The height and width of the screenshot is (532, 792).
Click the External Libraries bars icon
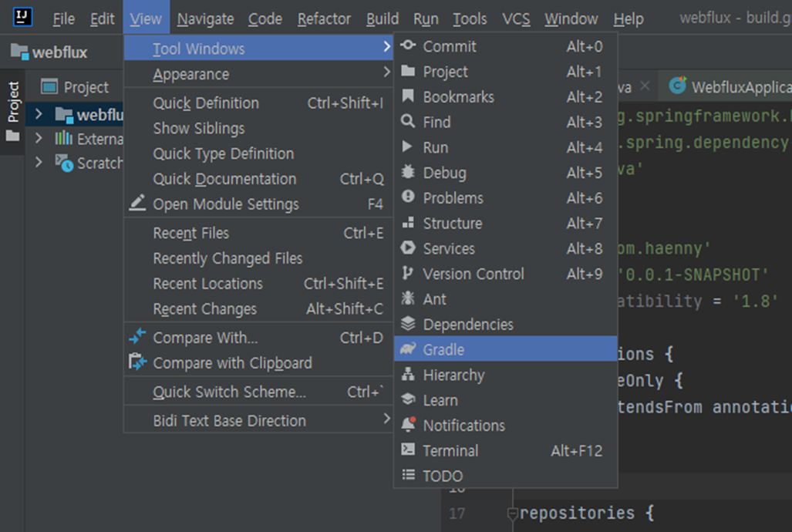click(64, 138)
